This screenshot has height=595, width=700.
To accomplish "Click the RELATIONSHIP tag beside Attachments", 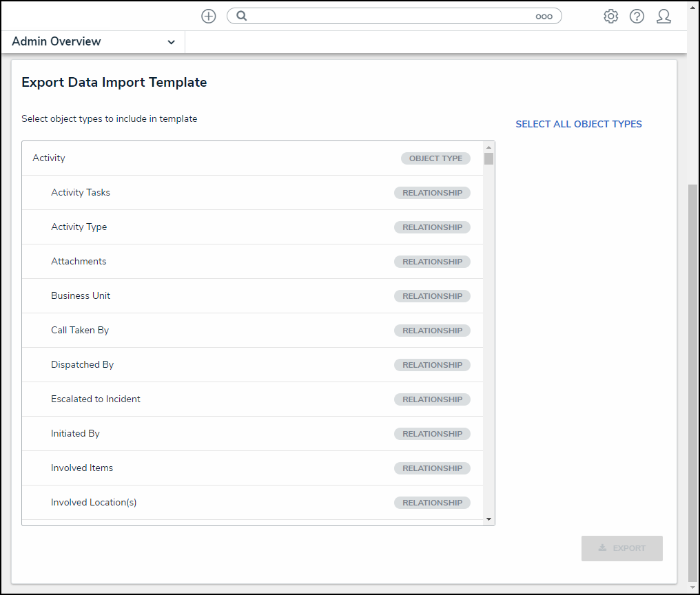I will pos(432,261).
